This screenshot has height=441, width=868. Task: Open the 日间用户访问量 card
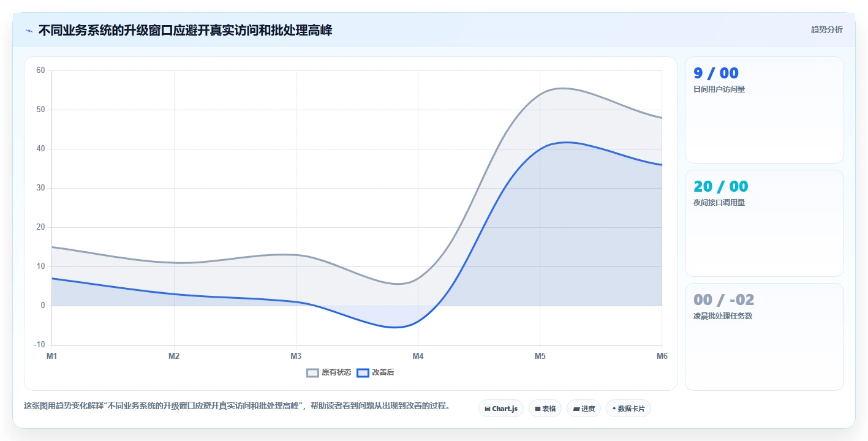click(764, 110)
